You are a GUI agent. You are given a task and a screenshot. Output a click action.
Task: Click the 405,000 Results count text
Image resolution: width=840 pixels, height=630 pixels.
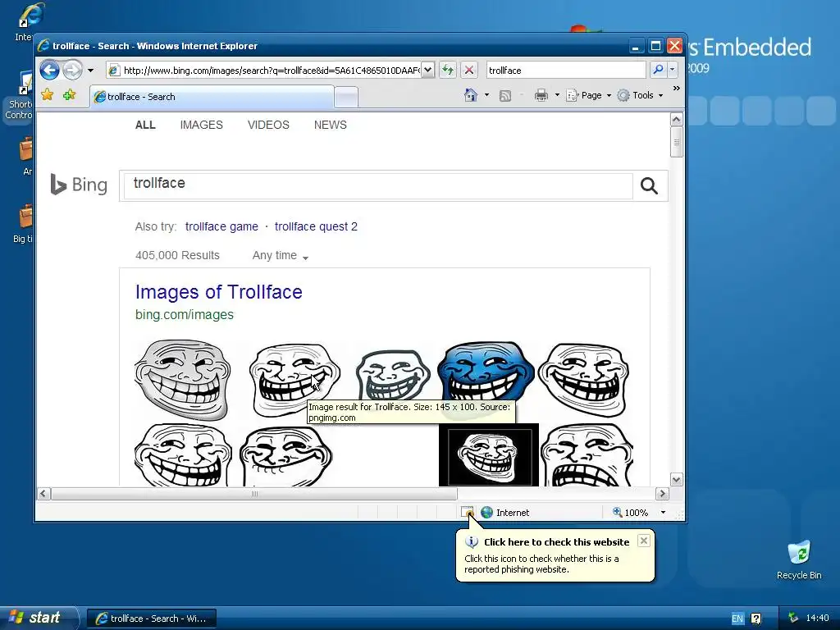[177, 256]
